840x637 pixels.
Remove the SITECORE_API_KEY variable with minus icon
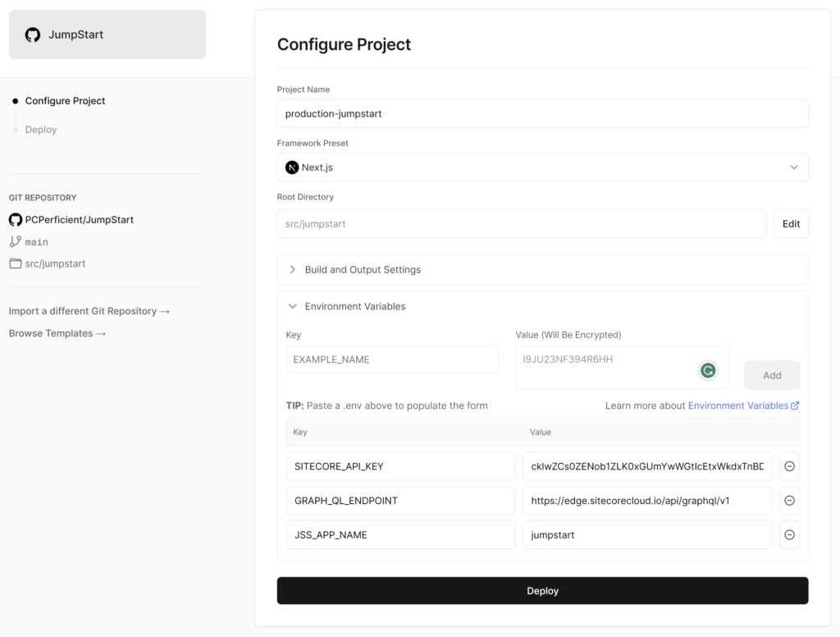click(788, 466)
